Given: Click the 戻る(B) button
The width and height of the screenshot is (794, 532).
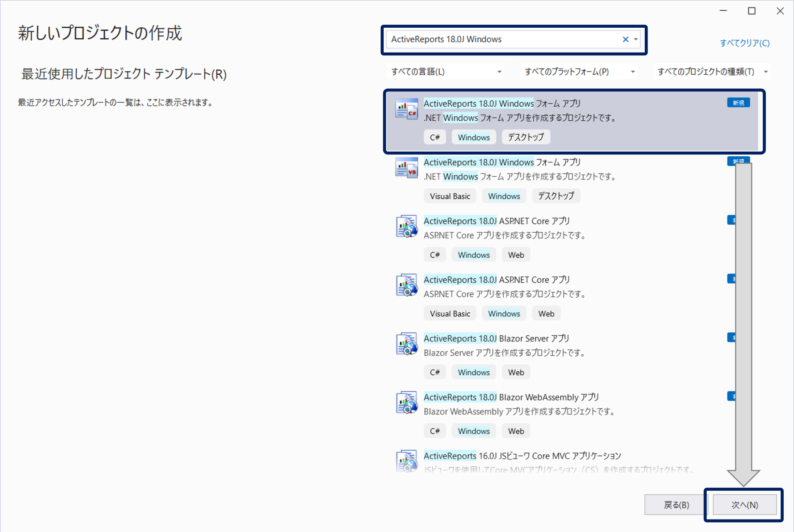Looking at the screenshot, I should pos(676,505).
